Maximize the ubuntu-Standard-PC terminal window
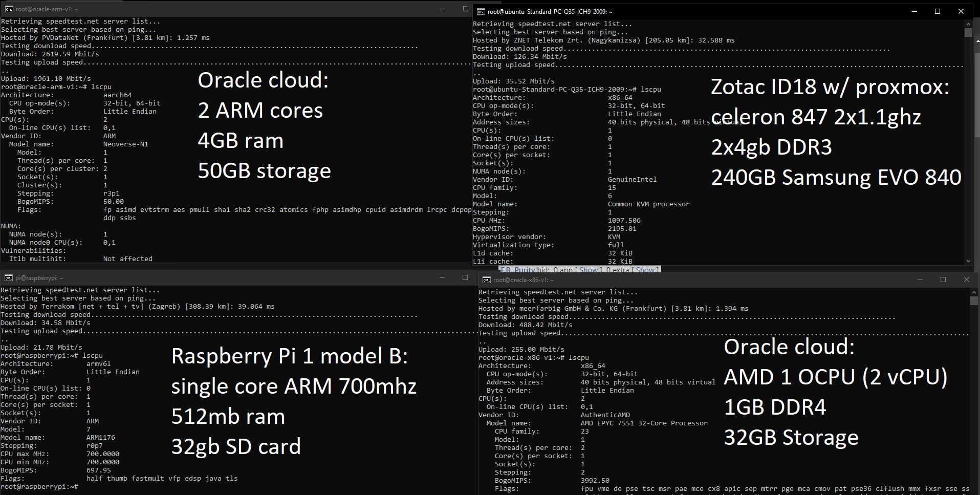The width and height of the screenshot is (980, 495). pyautogui.click(x=938, y=11)
